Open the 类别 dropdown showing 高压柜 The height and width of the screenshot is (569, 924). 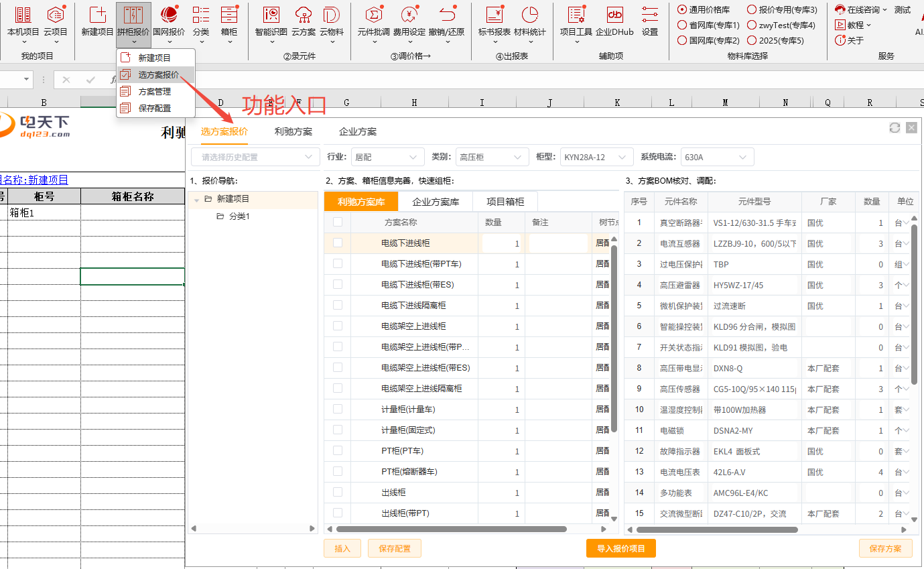tap(492, 157)
